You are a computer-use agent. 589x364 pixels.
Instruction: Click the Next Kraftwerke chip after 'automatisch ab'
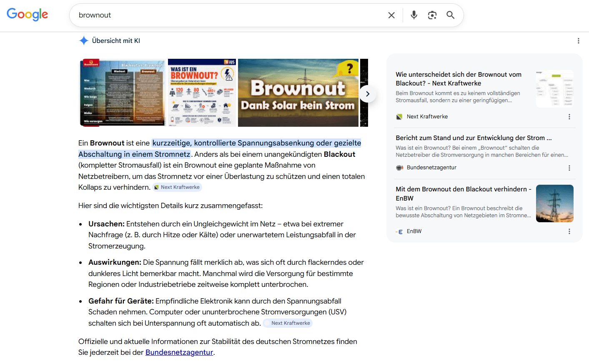[288, 323]
